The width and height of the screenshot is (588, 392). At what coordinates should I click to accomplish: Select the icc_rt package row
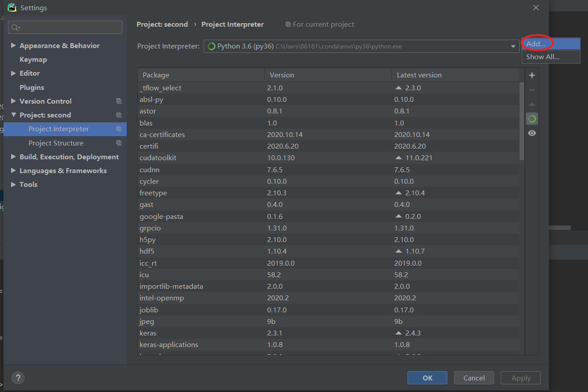pyautogui.click(x=329, y=263)
